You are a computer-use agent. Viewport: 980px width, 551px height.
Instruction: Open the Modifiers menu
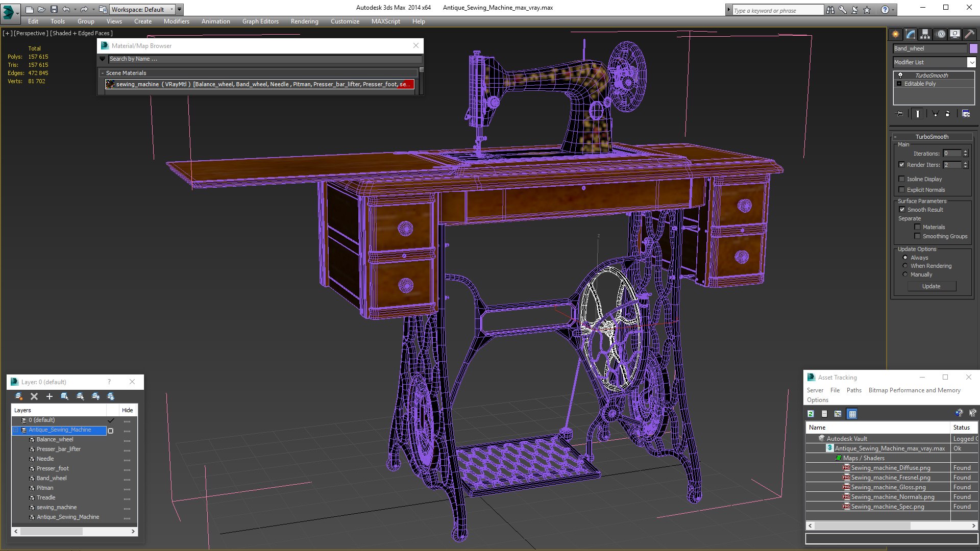(x=176, y=21)
